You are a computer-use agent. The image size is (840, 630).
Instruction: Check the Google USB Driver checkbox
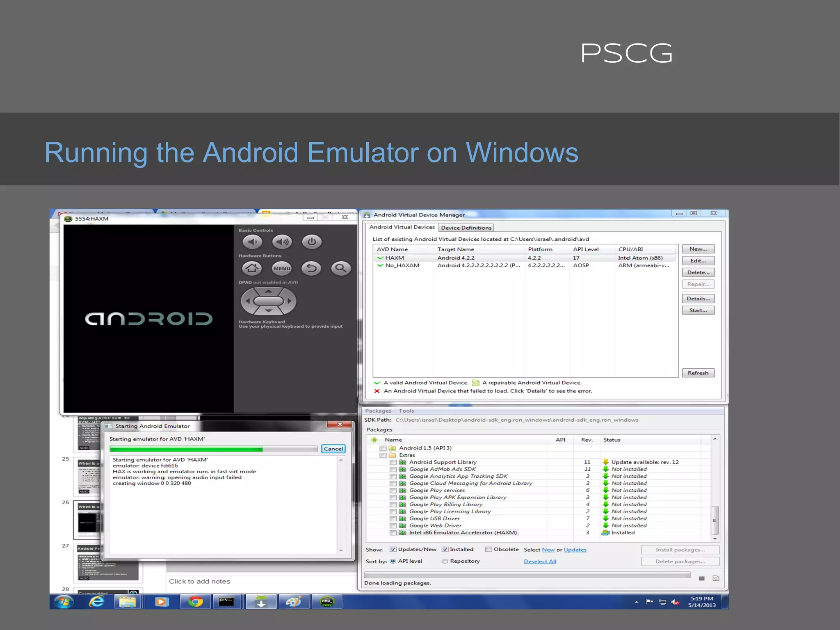[x=393, y=518]
